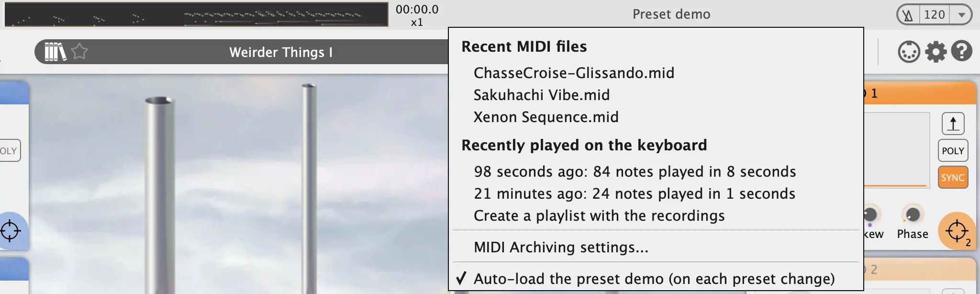This screenshot has width=980, height=294.
Task: Open the Preset demo title menu
Action: 671,14
